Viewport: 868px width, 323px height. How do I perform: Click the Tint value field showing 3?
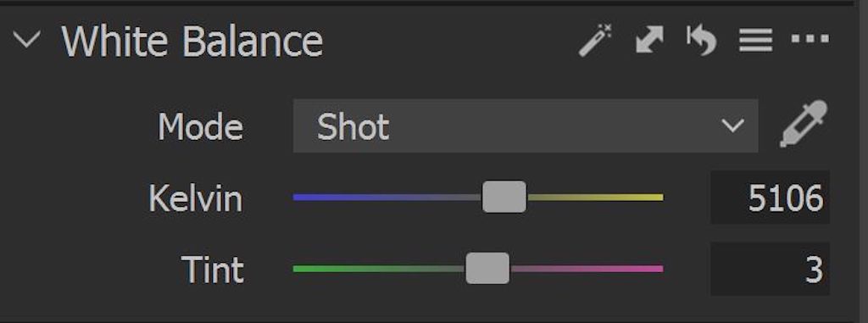point(770,269)
